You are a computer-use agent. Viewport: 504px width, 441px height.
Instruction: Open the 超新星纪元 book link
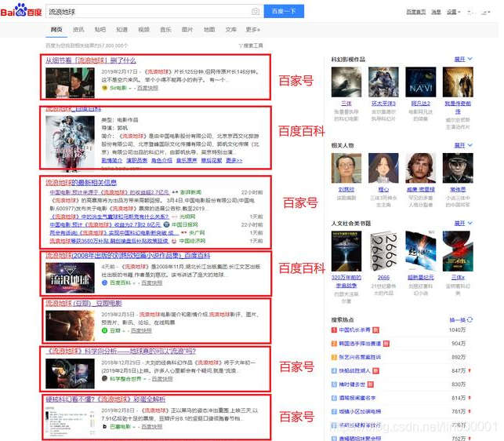[420, 278]
